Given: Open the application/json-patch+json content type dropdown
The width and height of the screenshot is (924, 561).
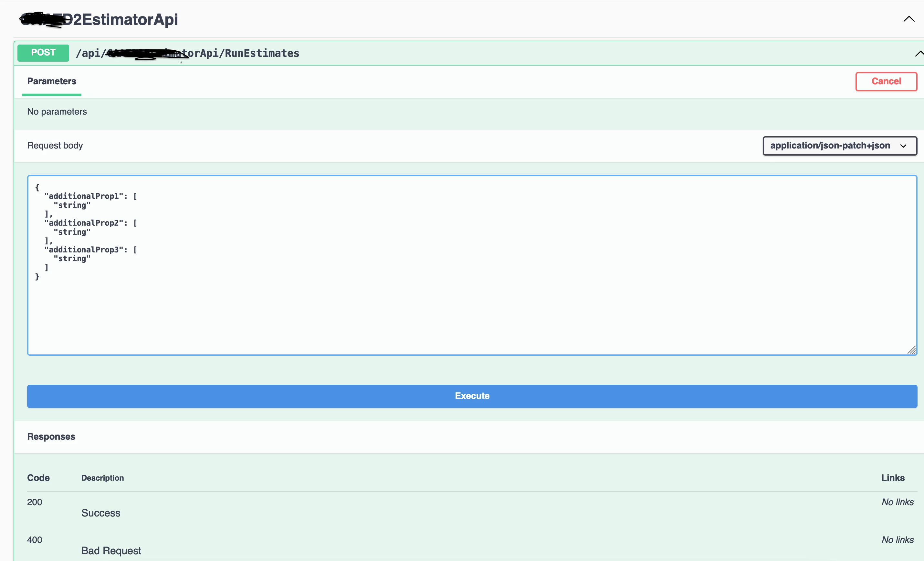Looking at the screenshot, I should point(839,146).
